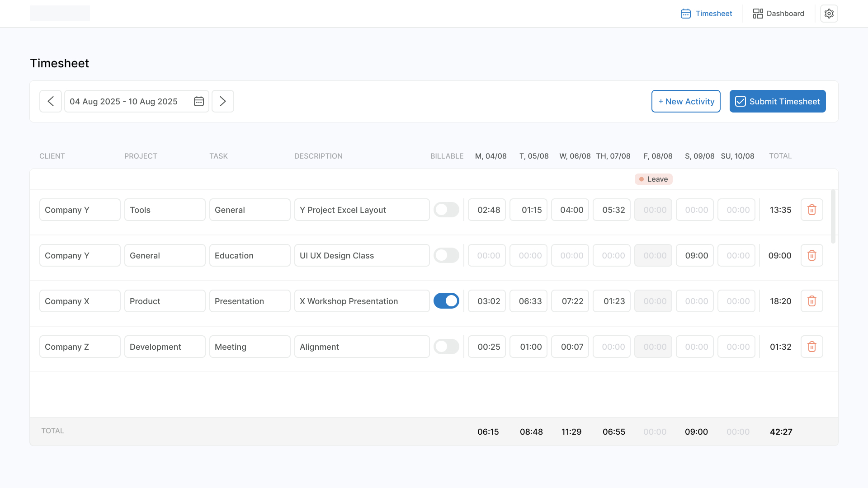The height and width of the screenshot is (488, 868).
Task: Delete the UI UX Design Class row
Action: pyautogui.click(x=811, y=255)
